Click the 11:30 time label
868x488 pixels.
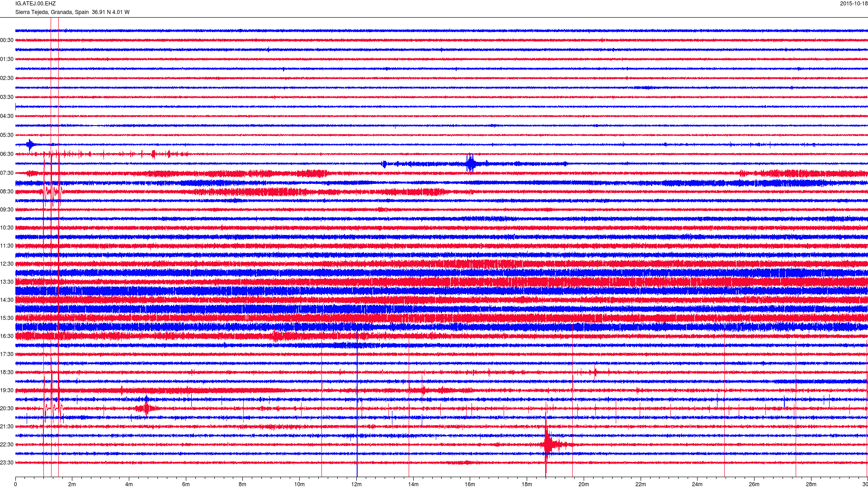tap(7, 246)
